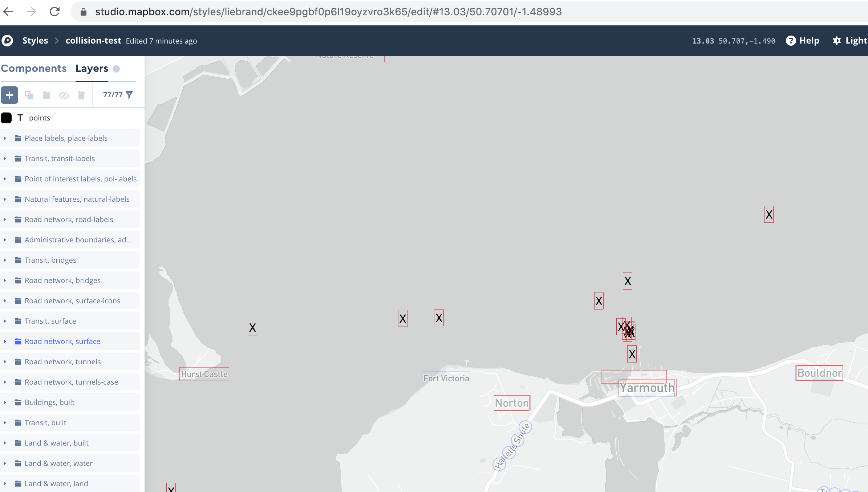Select the Land & water, water group

(x=70, y=463)
